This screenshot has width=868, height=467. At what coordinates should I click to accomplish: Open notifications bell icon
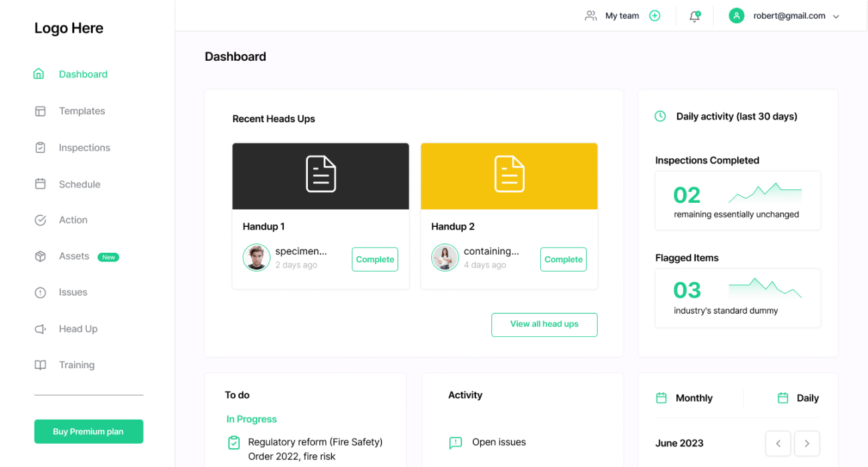point(695,16)
